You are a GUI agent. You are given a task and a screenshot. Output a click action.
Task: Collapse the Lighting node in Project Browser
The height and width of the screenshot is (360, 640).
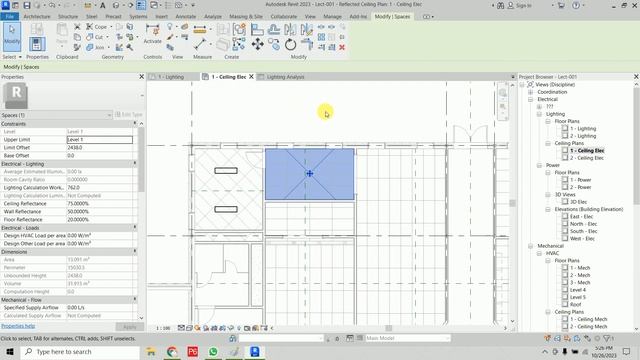[539, 114]
